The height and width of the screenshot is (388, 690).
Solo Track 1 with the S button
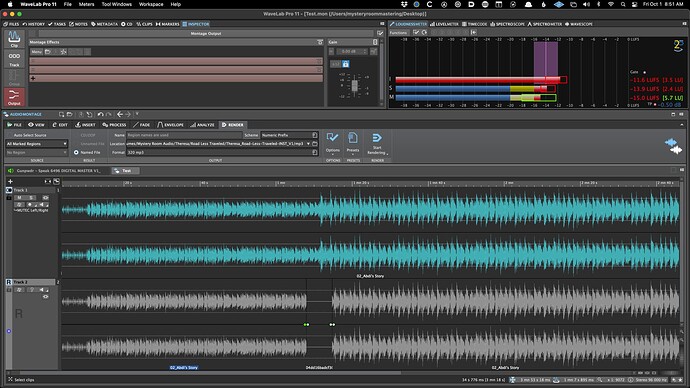pos(30,198)
